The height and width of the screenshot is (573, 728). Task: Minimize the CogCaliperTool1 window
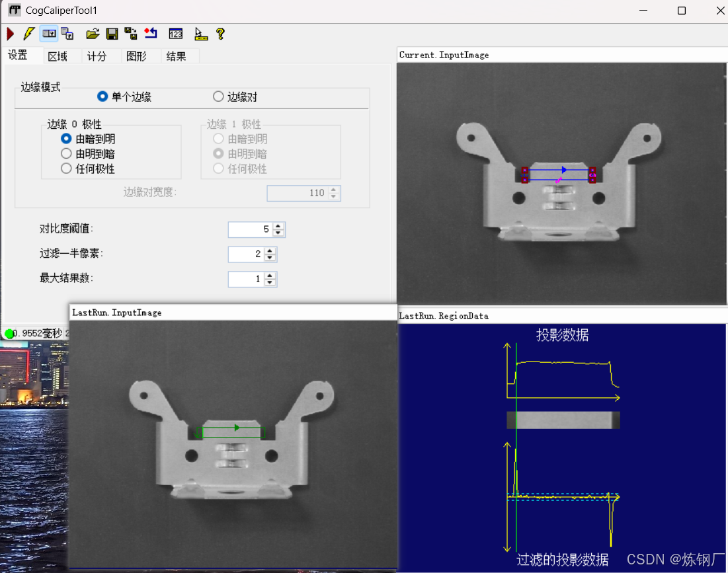coord(643,10)
